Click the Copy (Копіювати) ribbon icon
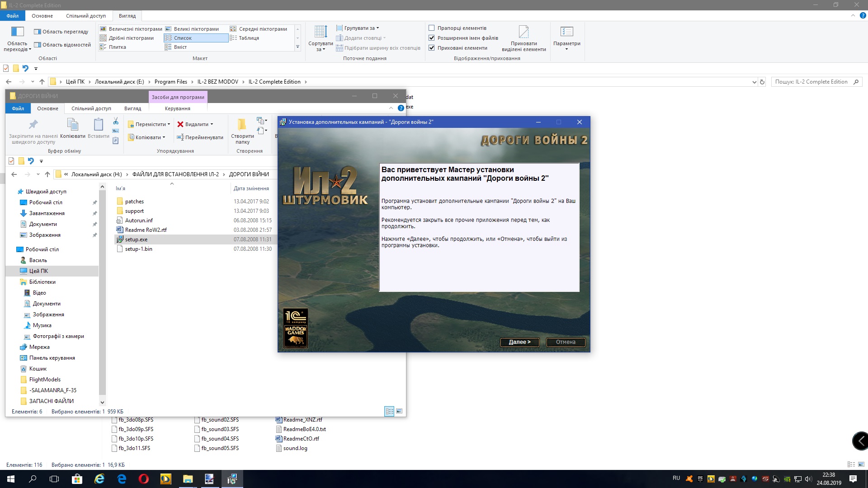The width and height of the screenshot is (868, 488). [72, 125]
